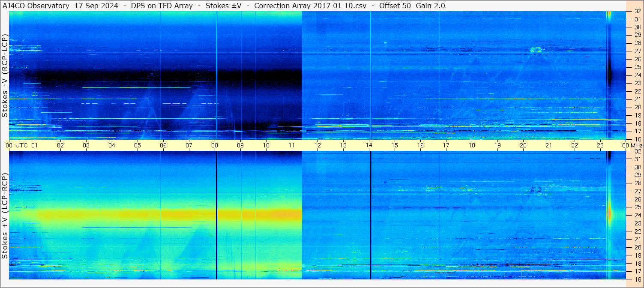644x288 pixels.
Task: Click the 20 hour mark on the UTC axis
Action: pyautogui.click(x=523, y=145)
